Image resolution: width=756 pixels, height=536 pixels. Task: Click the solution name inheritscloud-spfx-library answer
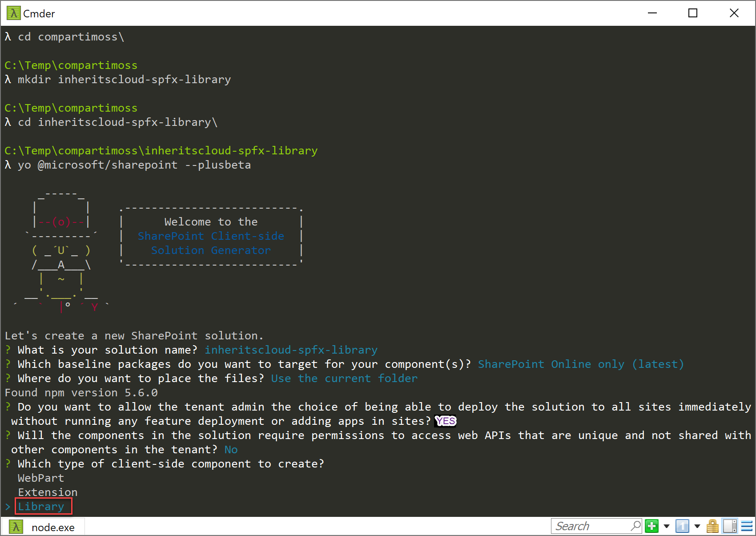(291, 350)
